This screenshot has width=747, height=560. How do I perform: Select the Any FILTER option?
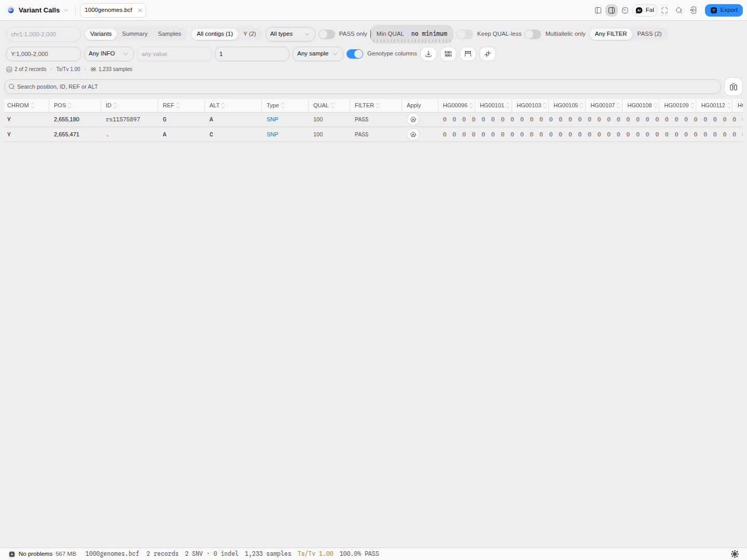611,34
